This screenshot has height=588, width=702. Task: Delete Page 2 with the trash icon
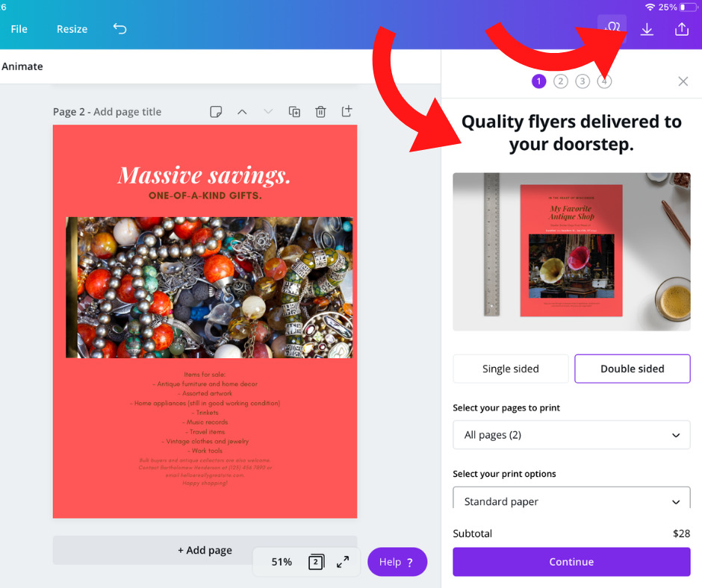[320, 111]
